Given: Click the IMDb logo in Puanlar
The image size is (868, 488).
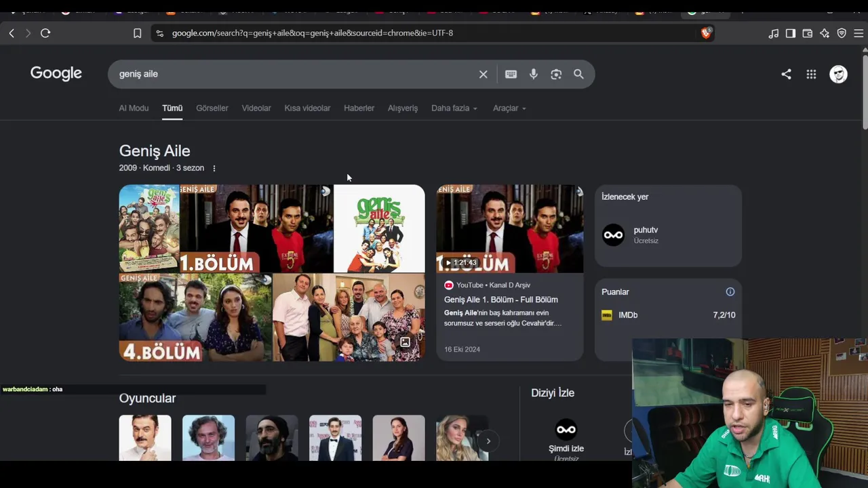Looking at the screenshot, I should 607,315.
